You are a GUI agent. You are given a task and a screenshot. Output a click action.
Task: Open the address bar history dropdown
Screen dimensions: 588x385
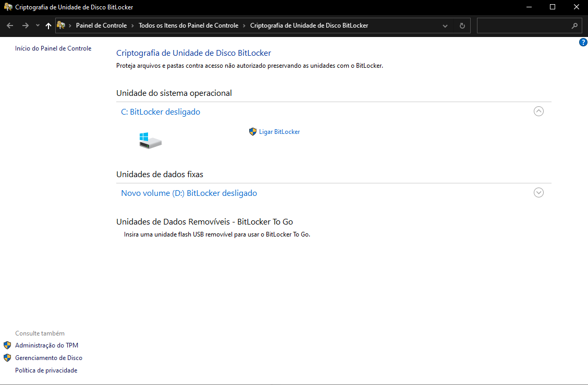pos(445,26)
